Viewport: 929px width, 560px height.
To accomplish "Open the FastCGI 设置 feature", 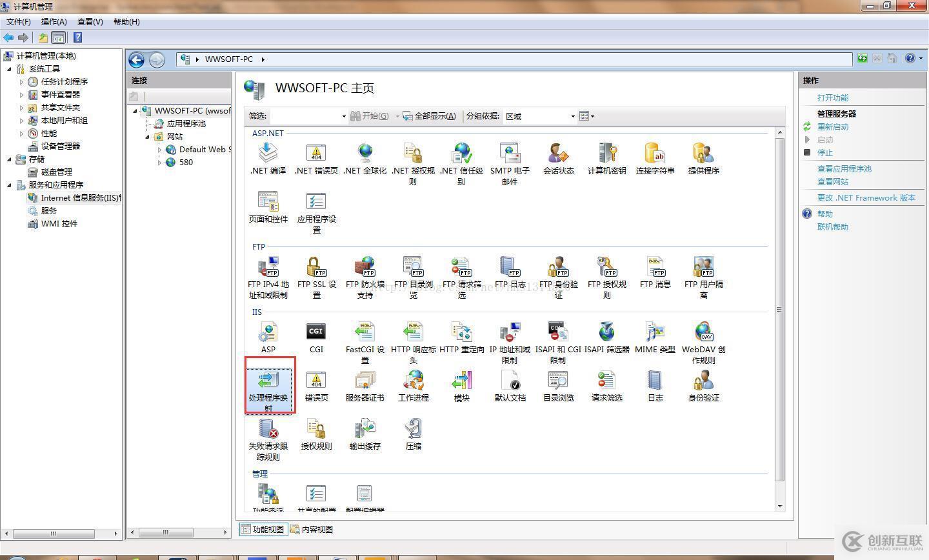I will pos(365,343).
